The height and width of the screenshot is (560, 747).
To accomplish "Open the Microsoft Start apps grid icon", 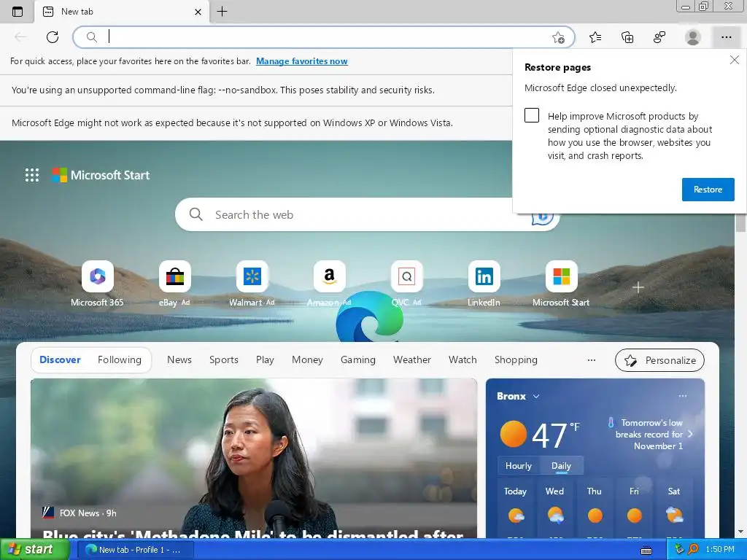I will 32,175.
